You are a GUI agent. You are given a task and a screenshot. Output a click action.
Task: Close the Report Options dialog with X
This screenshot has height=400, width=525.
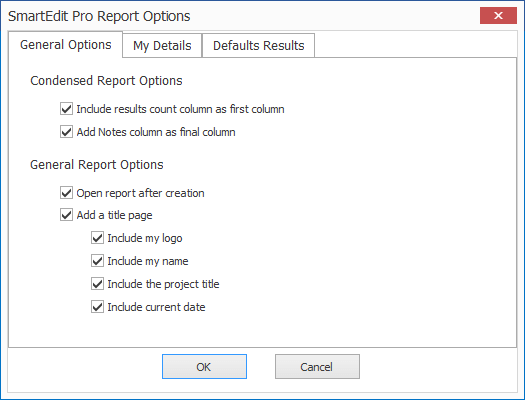(x=498, y=15)
